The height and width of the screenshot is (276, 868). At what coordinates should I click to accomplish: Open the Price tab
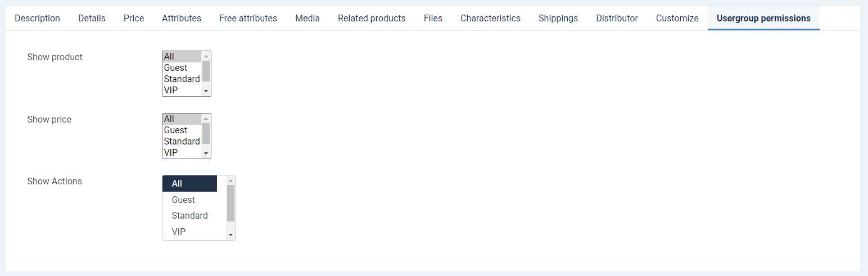tap(134, 18)
